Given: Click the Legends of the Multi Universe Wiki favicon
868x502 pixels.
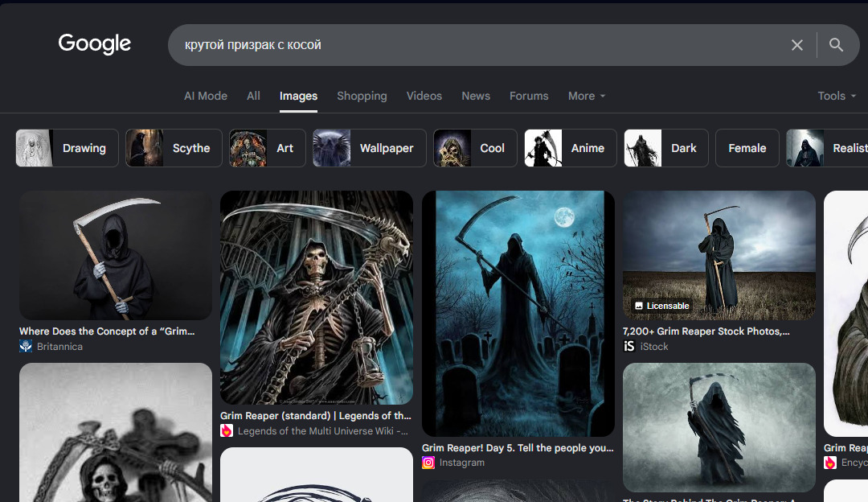Looking at the screenshot, I should coord(227,430).
